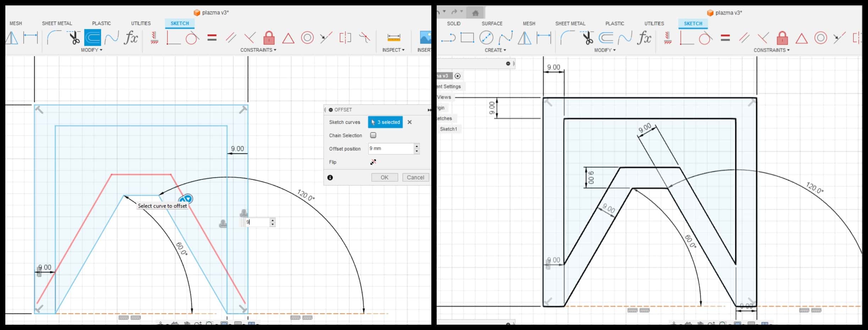868x330 pixels.
Task: Click the Measure ruler icon in left screenshot
Action: point(394,38)
